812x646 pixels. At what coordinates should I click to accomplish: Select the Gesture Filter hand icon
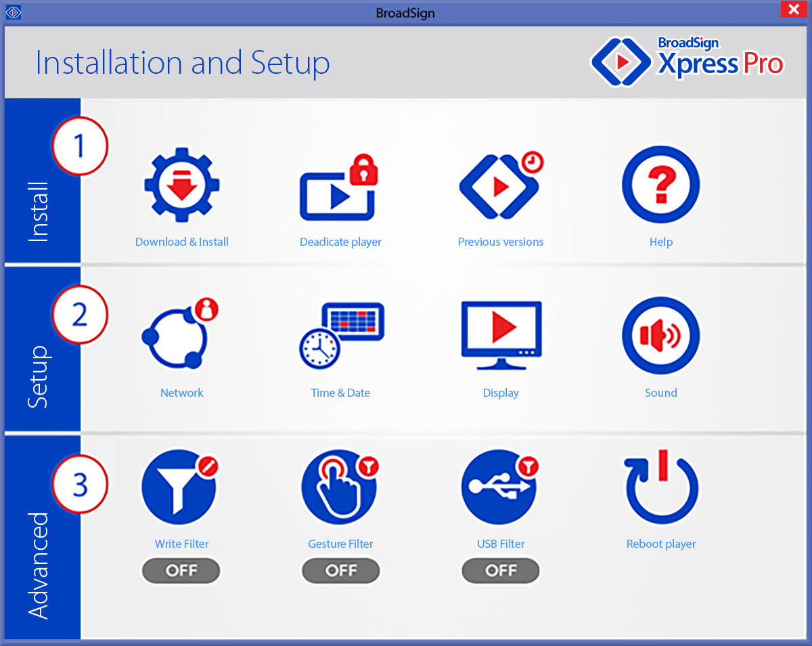340,487
